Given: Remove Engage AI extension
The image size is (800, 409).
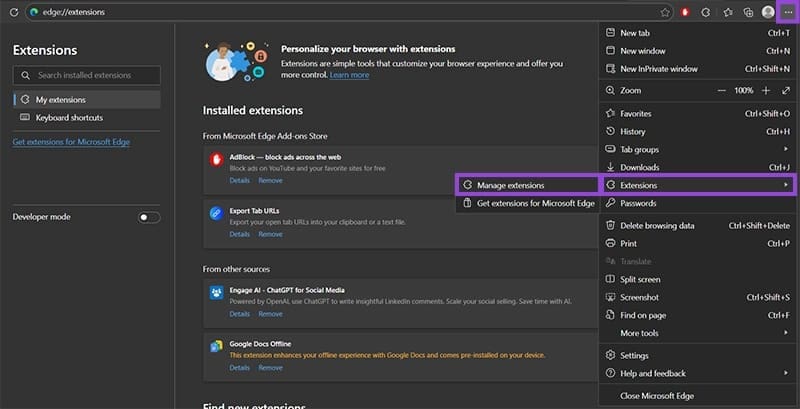Looking at the screenshot, I should pos(270,314).
